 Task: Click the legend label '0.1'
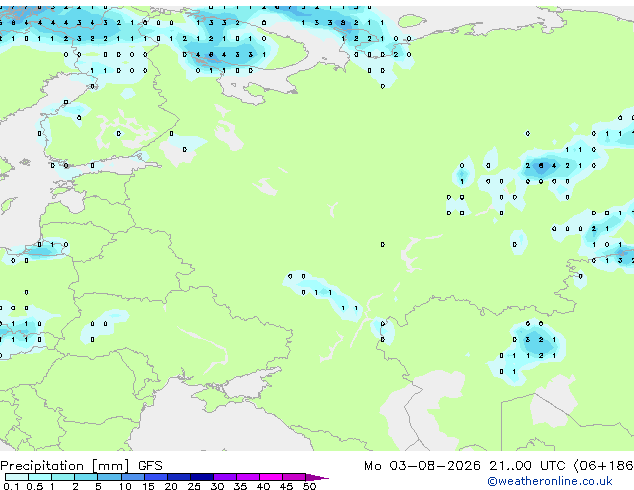pos(11,486)
